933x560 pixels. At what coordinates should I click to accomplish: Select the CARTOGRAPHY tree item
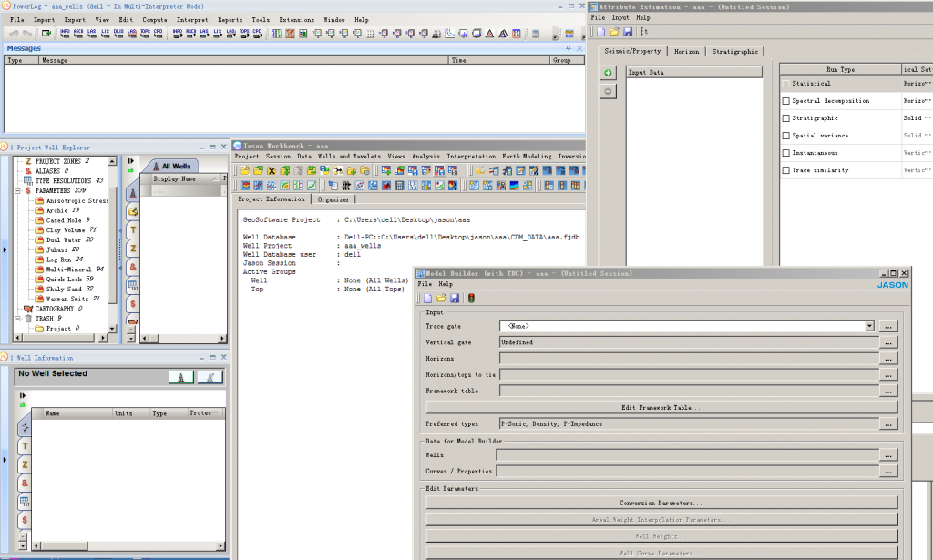52,309
